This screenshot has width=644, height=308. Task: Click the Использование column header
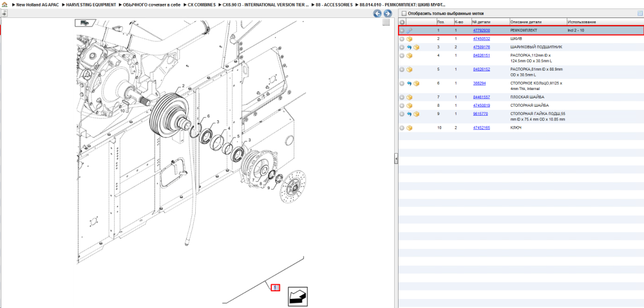[605, 22]
